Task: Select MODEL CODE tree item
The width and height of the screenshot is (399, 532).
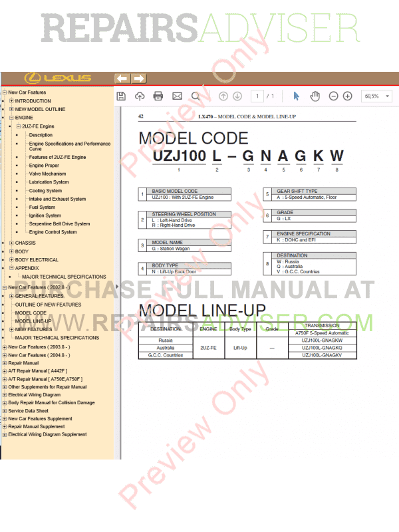Action: pos(31,313)
